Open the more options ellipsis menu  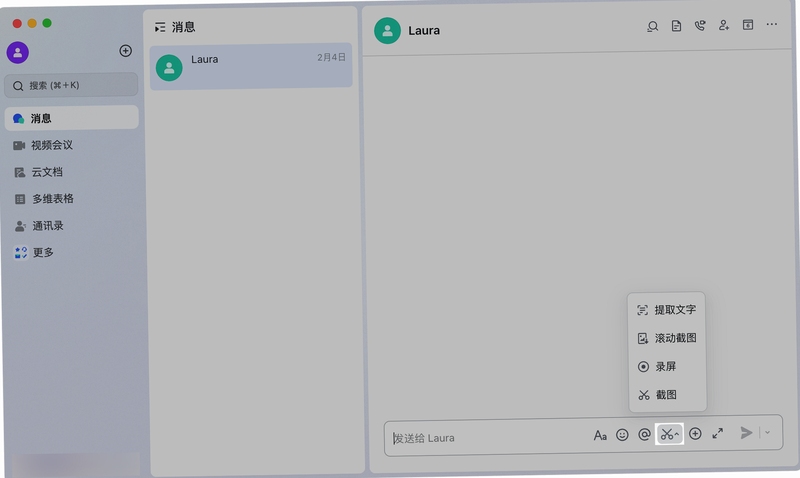click(772, 24)
